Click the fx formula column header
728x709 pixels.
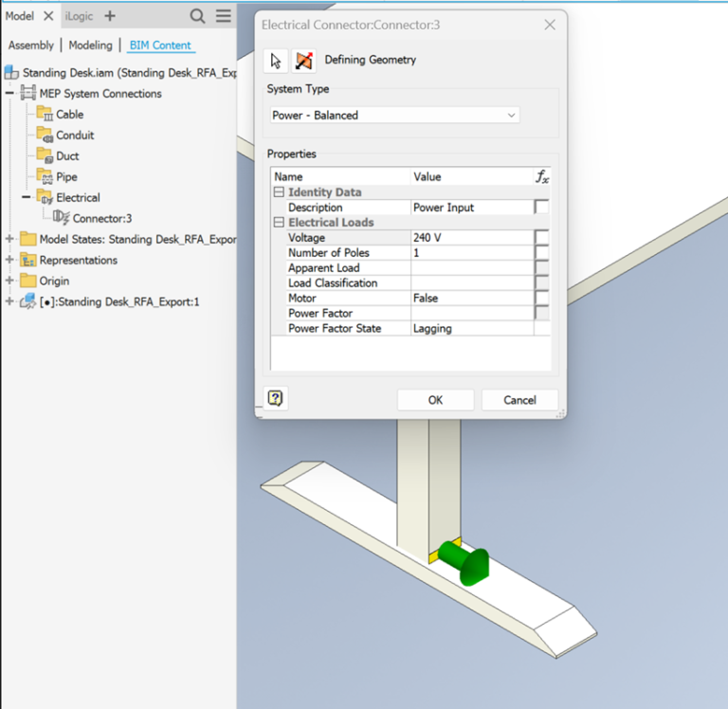tap(542, 176)
